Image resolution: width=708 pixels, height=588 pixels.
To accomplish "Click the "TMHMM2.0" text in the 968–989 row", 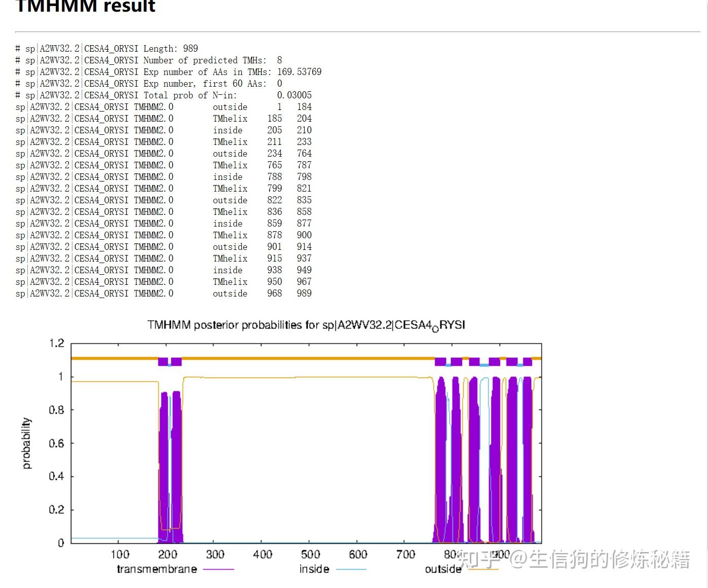I will point(154,293).
